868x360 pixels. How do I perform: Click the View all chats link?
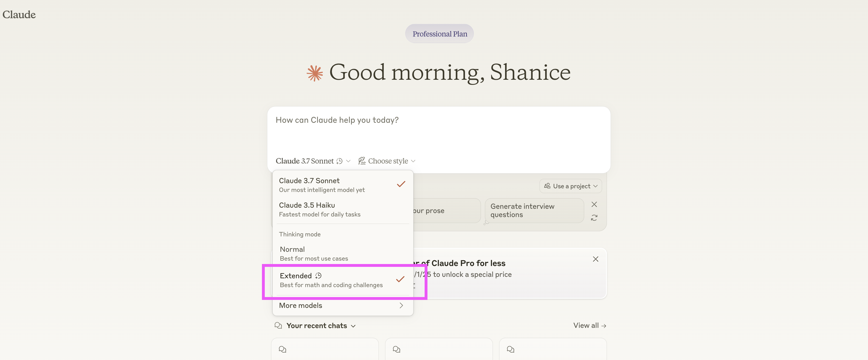coord(589,326)
